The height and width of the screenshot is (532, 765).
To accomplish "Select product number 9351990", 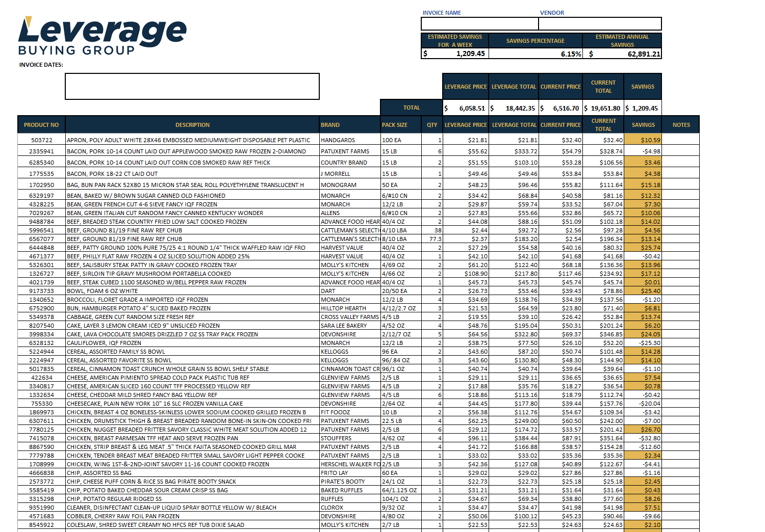I will click(x=42, y=508).
